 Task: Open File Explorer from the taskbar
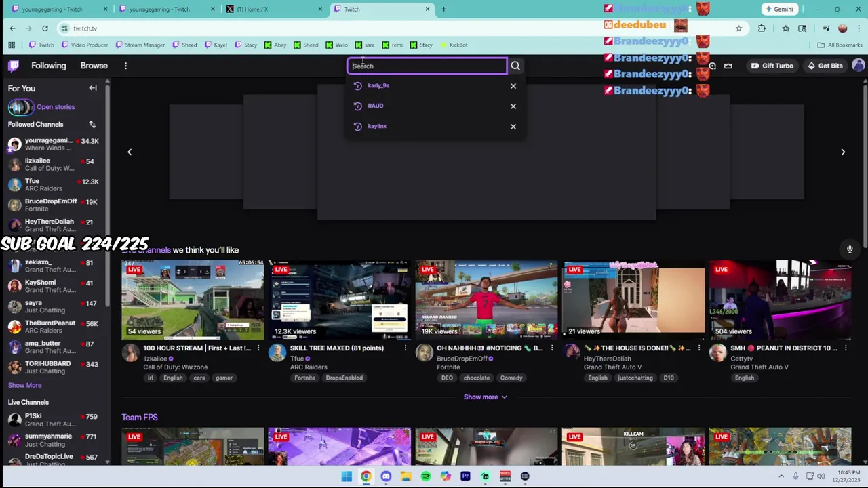(406, 476)
